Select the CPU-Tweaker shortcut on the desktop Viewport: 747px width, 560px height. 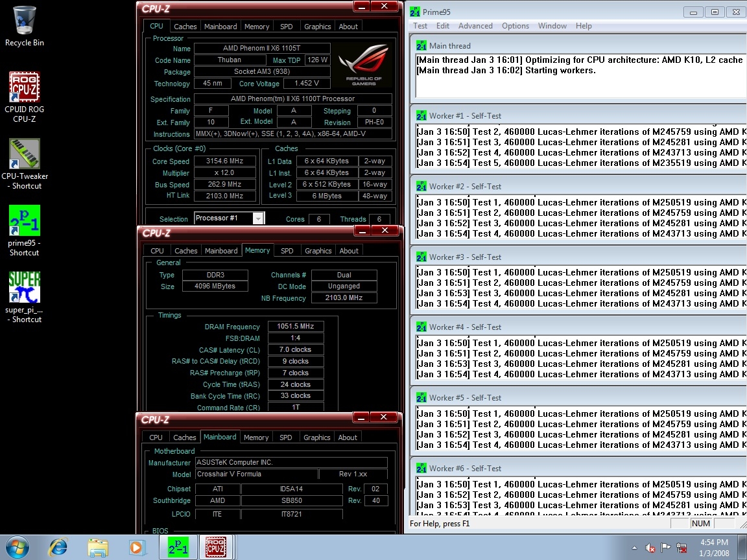24,164
